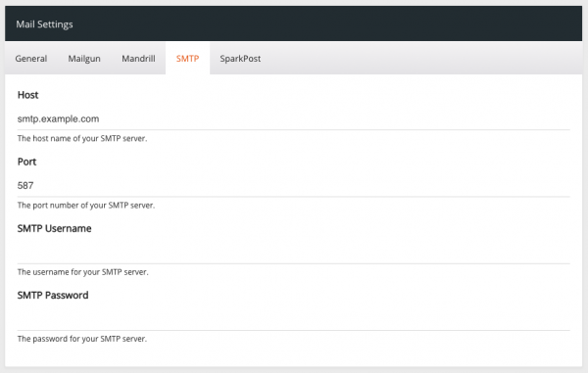The width and height of the screenshot is (588, 373).
Task: Click the Mail Settings header title
Action: (44, 24)
